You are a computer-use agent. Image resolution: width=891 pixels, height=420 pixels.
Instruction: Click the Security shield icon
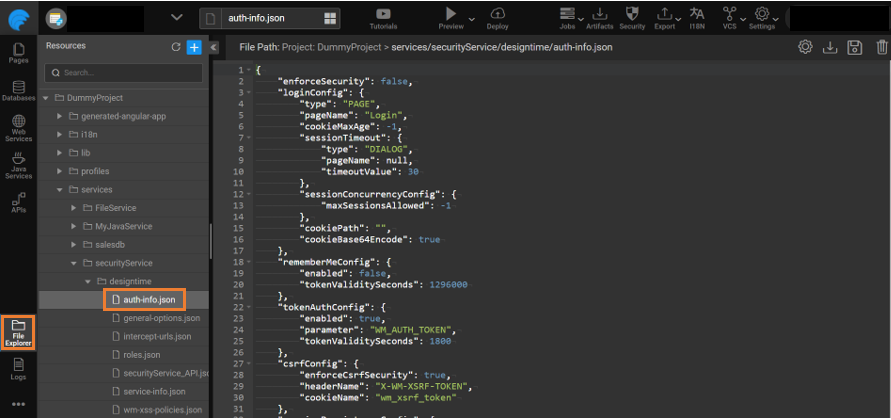pyautogui.click(x=631, y=17)
